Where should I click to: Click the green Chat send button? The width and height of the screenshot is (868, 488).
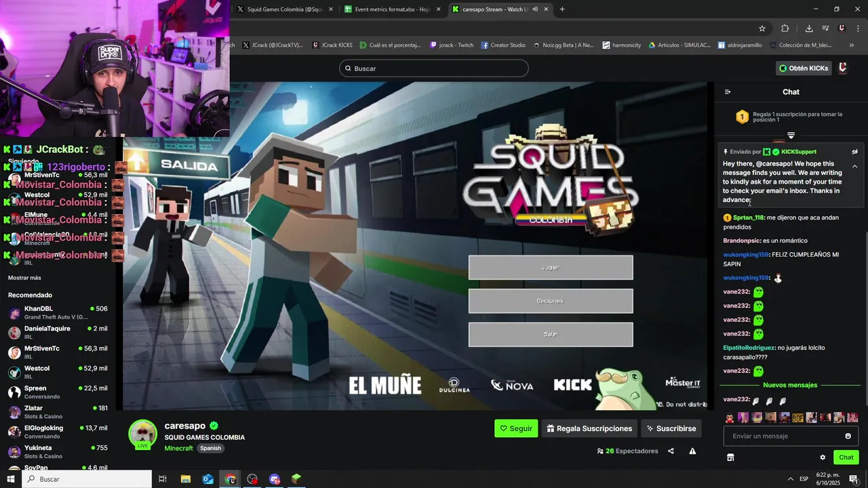(846, 457)
